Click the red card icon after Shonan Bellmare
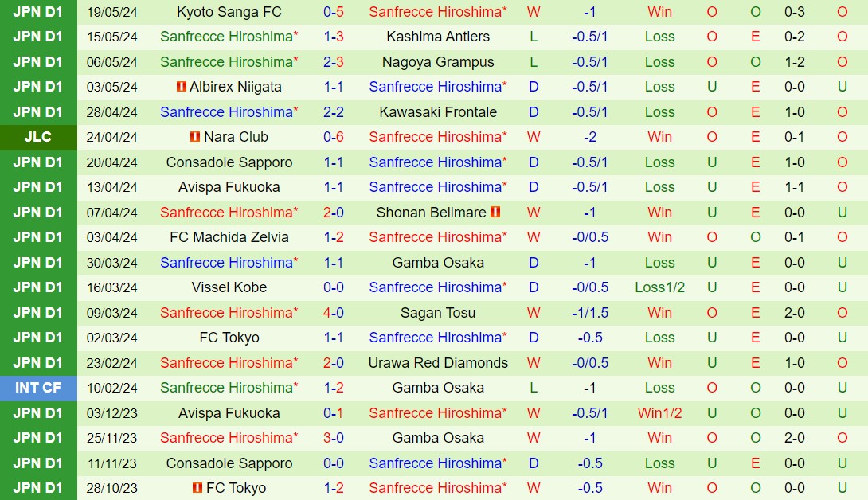The image size is (868, 500). 495,213
